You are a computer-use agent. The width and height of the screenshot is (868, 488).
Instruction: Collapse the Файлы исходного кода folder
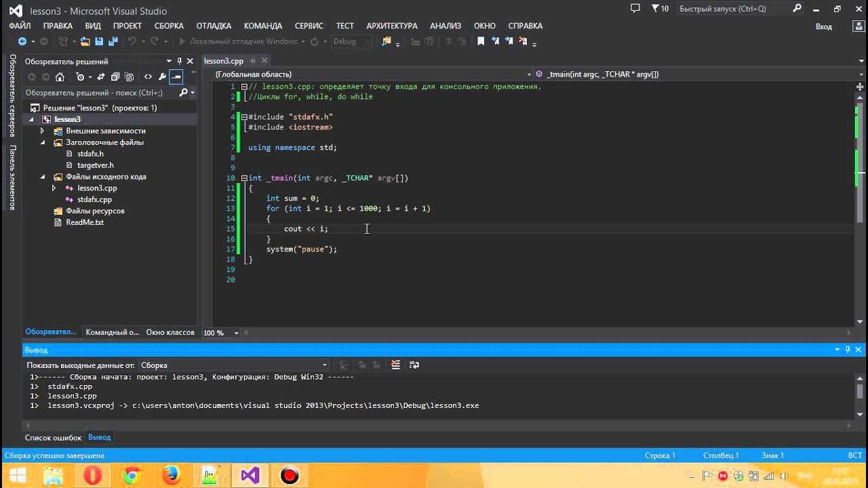(42, 176)
